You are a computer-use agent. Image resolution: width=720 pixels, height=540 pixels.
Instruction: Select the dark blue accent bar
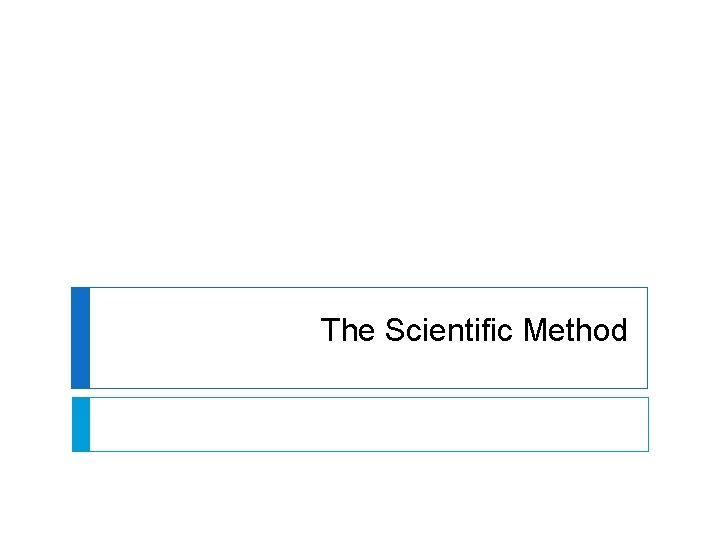tap(80, 338)
